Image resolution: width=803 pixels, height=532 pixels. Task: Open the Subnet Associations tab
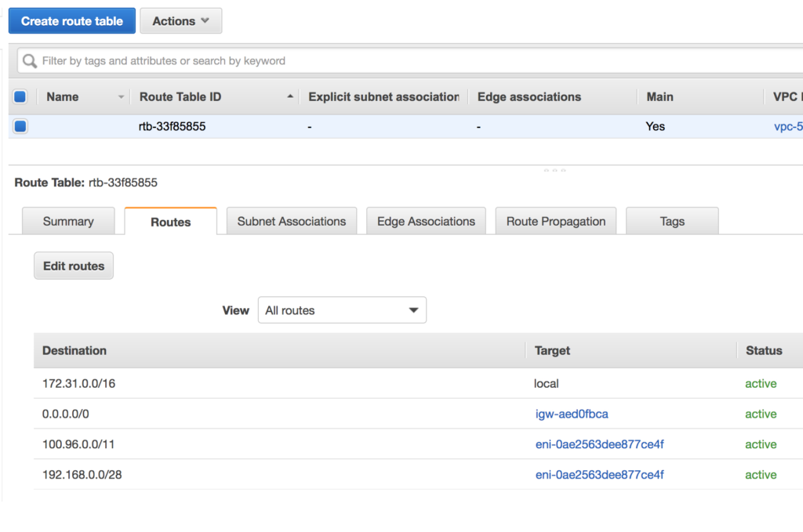tap(291, 221)
